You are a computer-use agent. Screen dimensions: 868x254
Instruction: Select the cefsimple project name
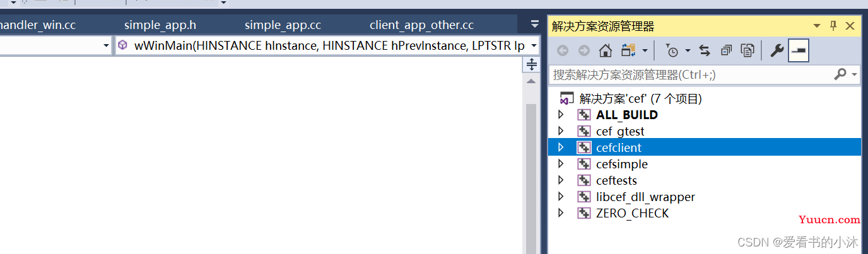point(622,164)
